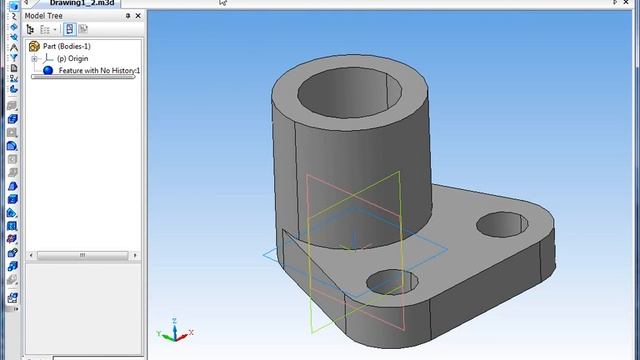
Task: Open the spatial curves squiggle tool
Action: (x=13, y=16)
